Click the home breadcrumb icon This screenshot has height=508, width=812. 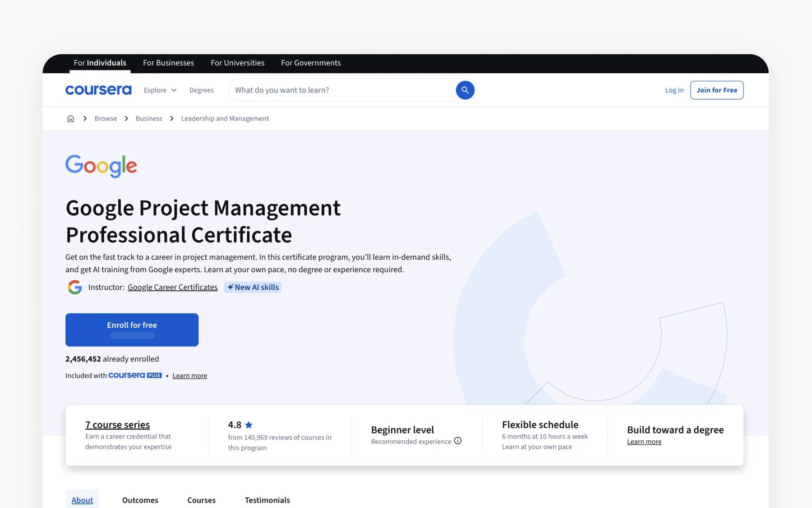71,118
